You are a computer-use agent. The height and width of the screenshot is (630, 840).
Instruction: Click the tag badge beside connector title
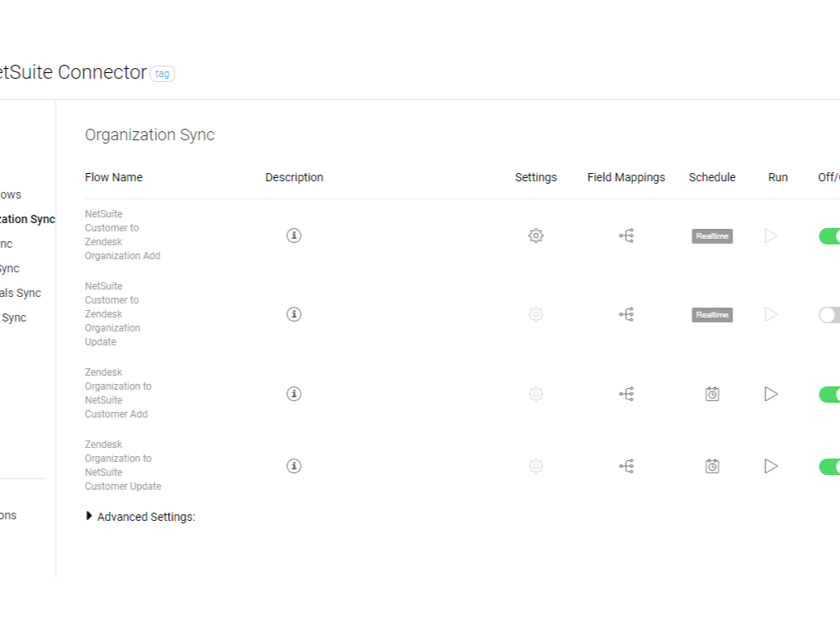[162, 74]
